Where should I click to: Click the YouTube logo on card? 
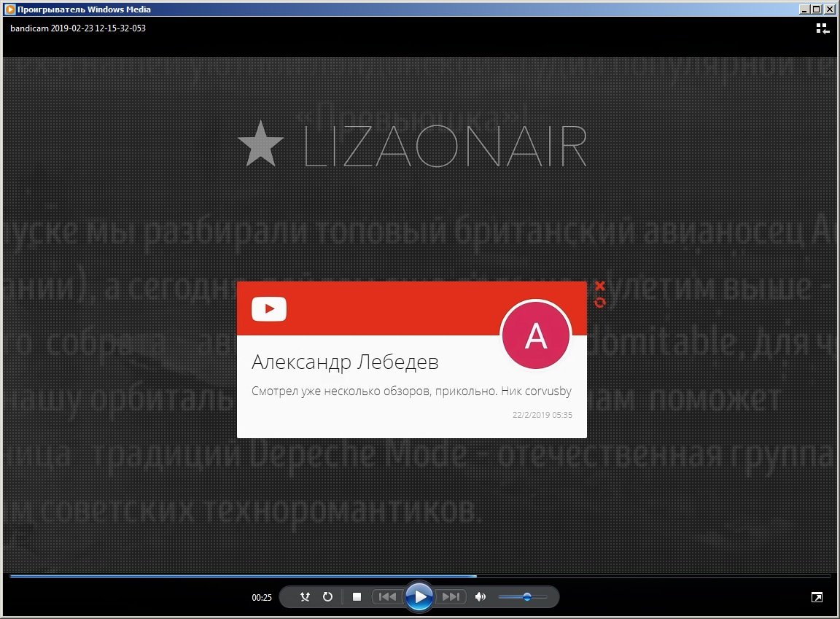click(269, 308)
